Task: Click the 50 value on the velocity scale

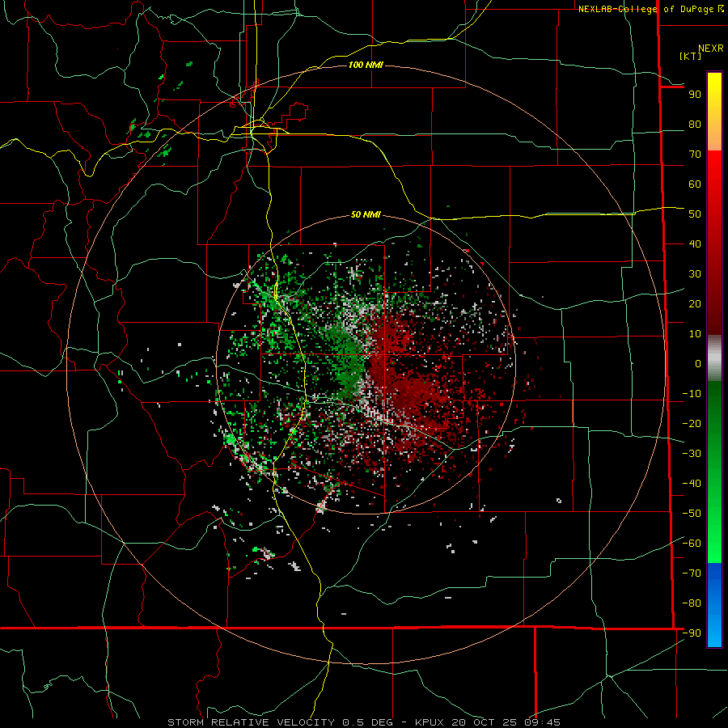Action: pos(695,214)
